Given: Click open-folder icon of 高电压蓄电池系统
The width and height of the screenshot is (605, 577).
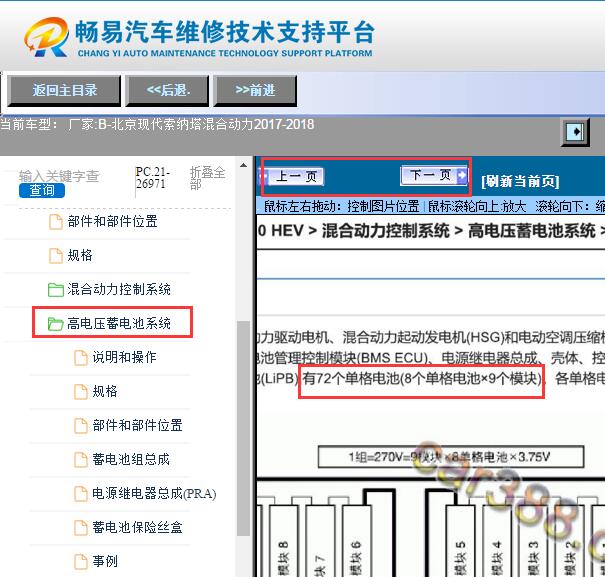Looking at the screenshot, I should [56, 323].
